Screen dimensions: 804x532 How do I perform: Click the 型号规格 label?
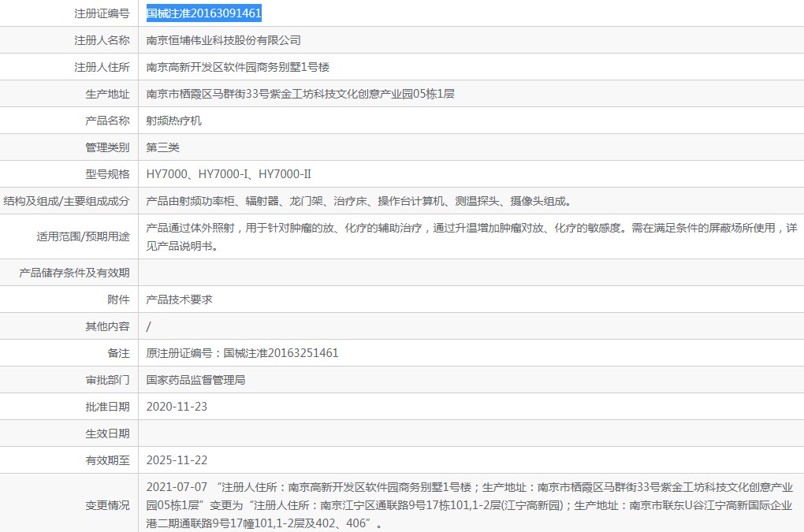(x=107, y=174)
